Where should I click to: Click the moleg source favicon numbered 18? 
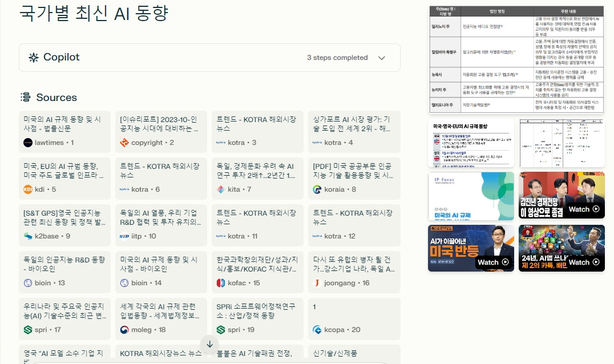coord(124,330)
